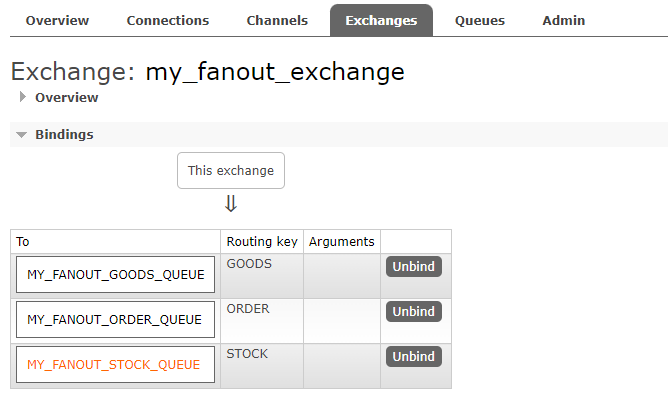
Task: Collapse the Bindings section triangle
Action: [21, 134]
